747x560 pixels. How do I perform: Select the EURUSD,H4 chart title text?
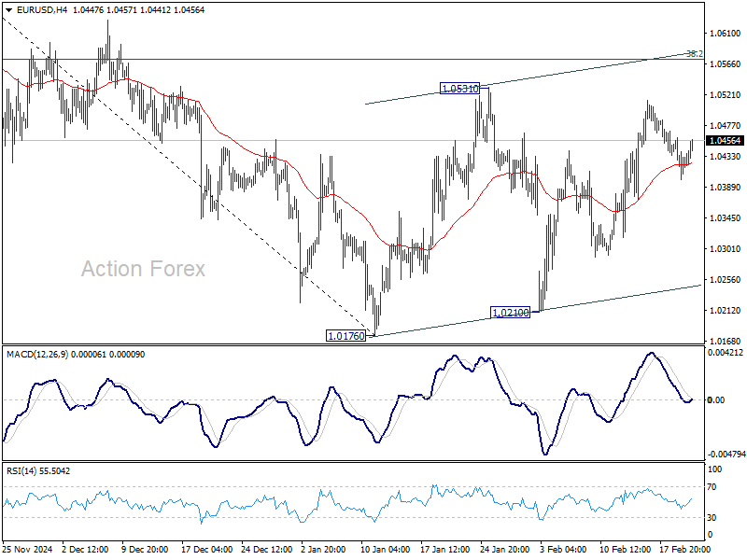point(42,10)
